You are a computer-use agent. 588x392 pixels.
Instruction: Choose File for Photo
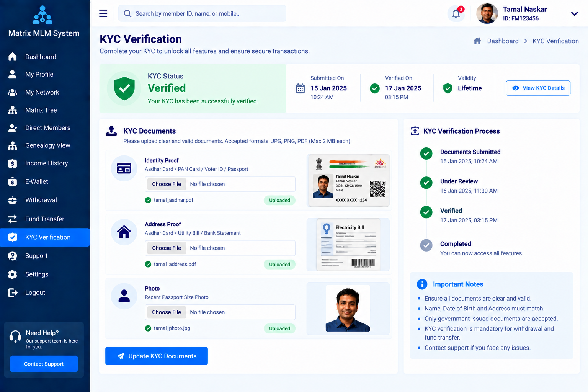166,312
